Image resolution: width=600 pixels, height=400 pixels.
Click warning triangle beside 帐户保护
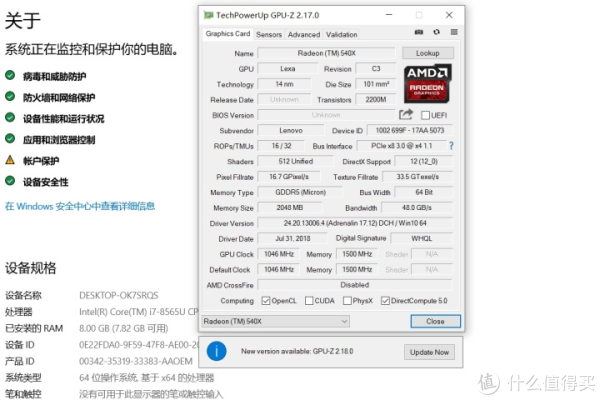pos(10,160)
